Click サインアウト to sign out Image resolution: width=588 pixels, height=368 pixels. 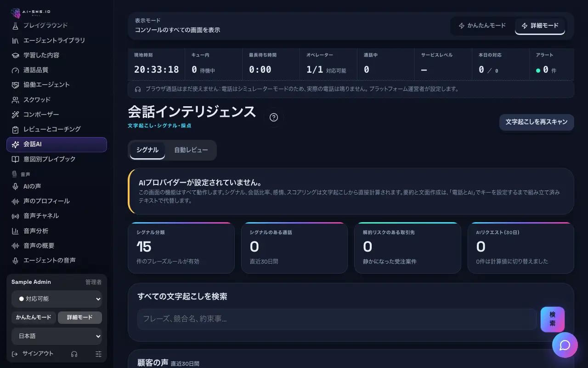point(33,354)
